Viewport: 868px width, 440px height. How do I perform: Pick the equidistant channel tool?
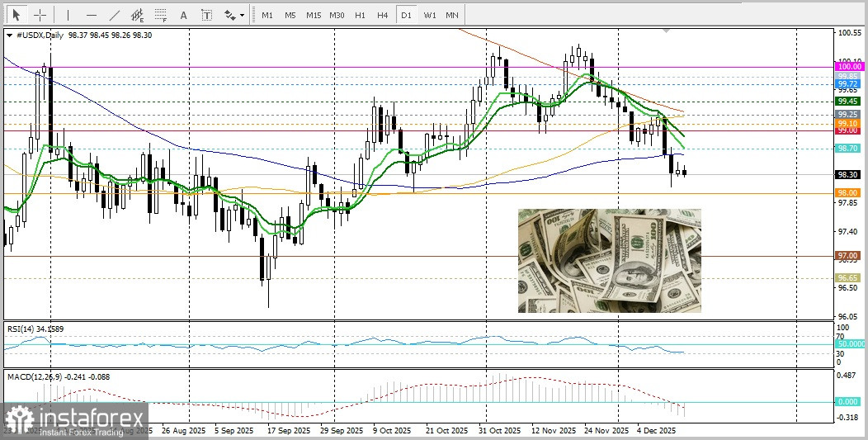(137, 15)
